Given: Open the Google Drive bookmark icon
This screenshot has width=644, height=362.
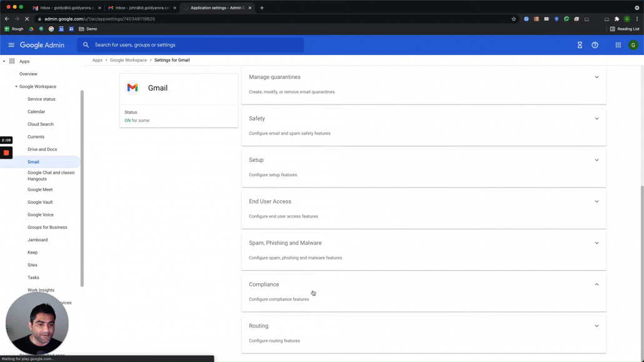Looking at the screenshot, I should tap(31, 29).
